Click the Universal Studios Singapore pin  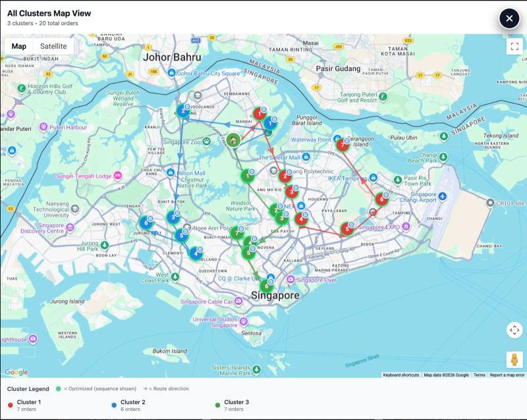click(x=244, y=321)
